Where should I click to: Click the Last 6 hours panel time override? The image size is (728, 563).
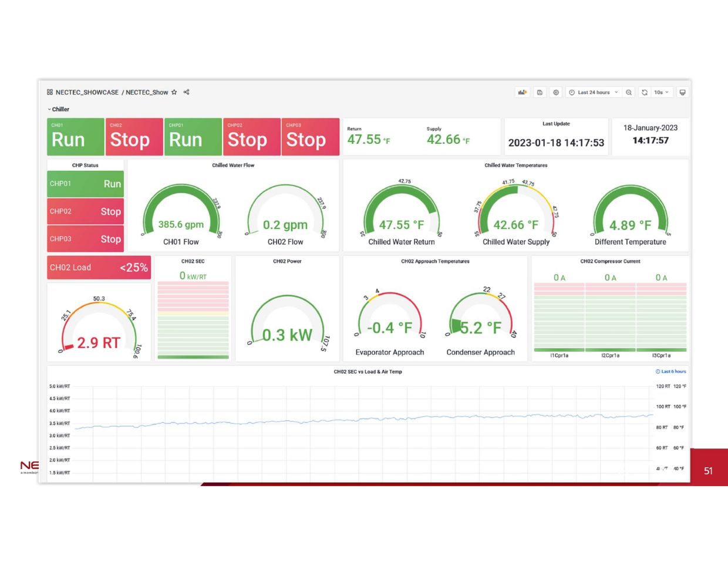[x=670, y=372]
